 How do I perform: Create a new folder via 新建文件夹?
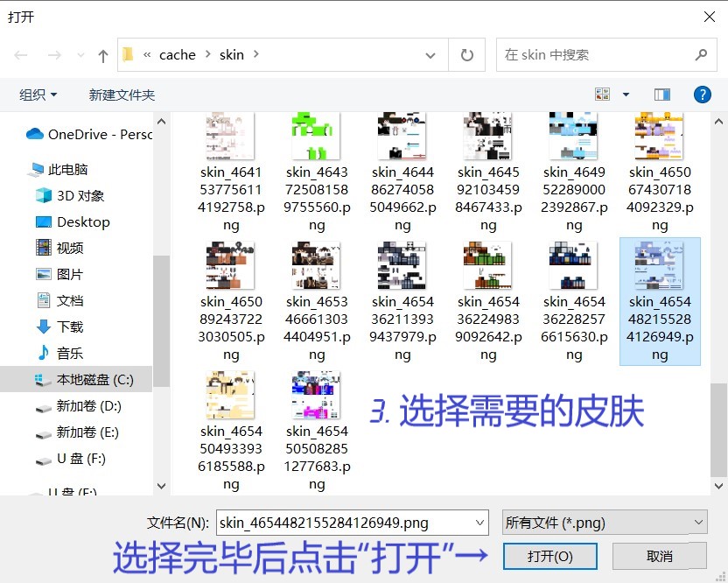122,95
